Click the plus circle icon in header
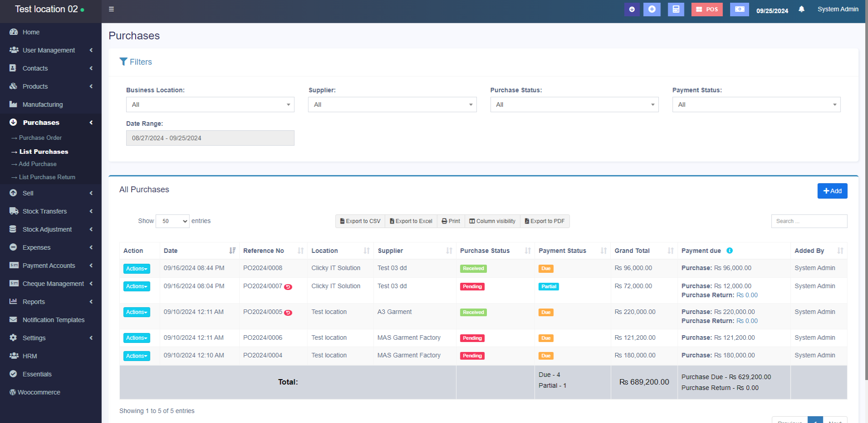868x423 pixels. click(652, 10)
